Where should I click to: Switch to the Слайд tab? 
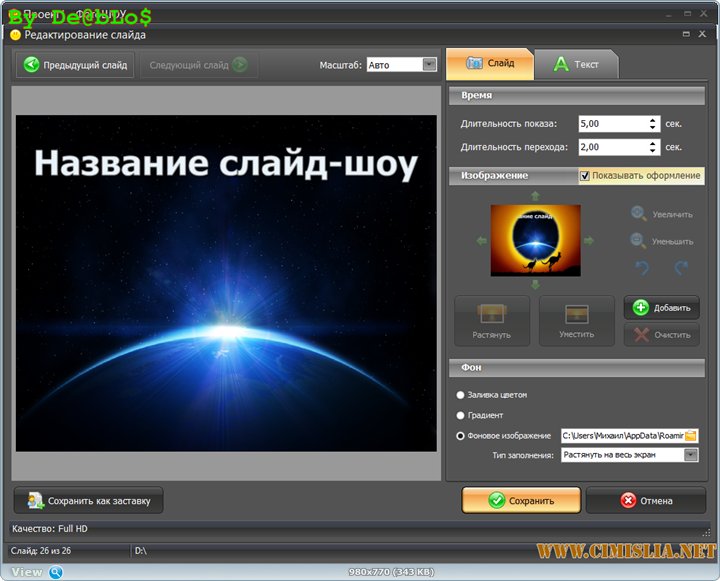coord(490,63)
